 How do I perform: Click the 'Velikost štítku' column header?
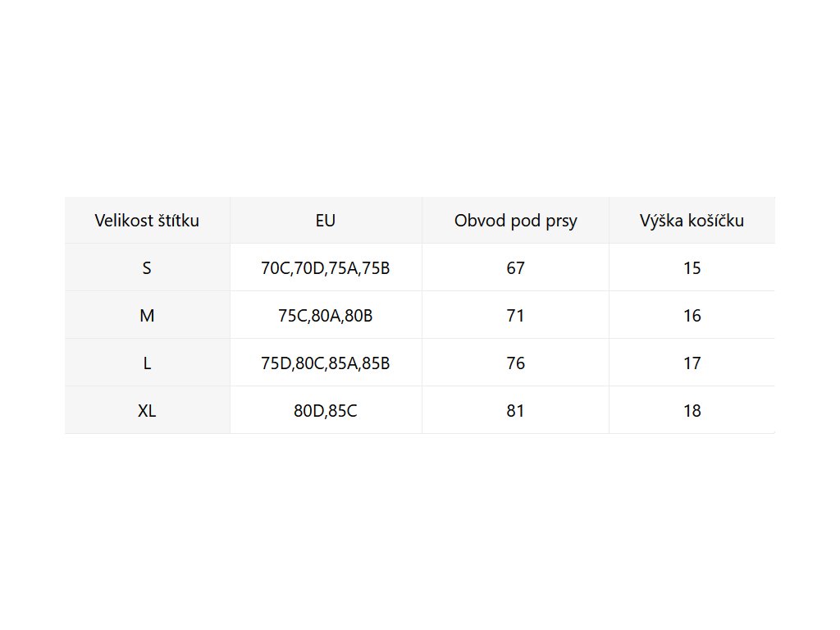point(147,221)
